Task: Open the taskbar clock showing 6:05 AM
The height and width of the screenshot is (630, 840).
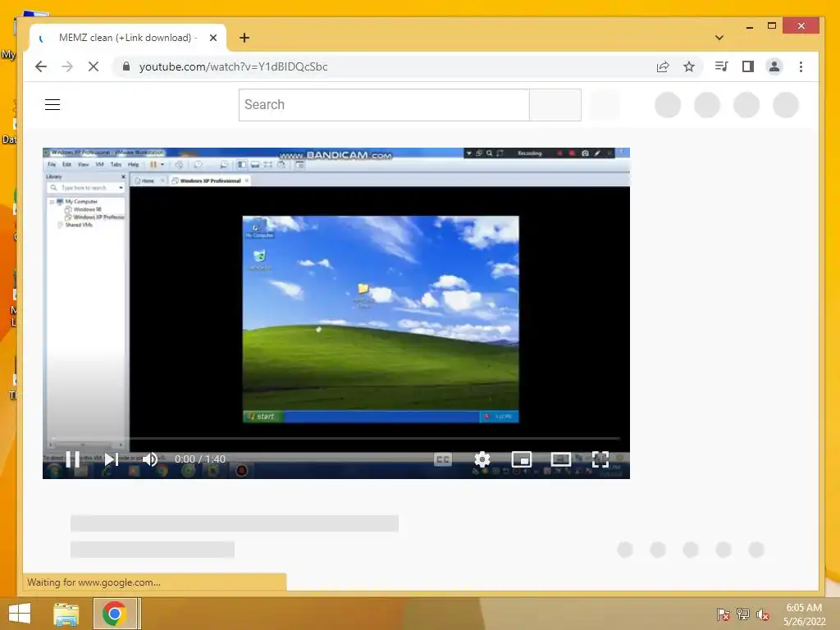Action: [x=804, y=614]
